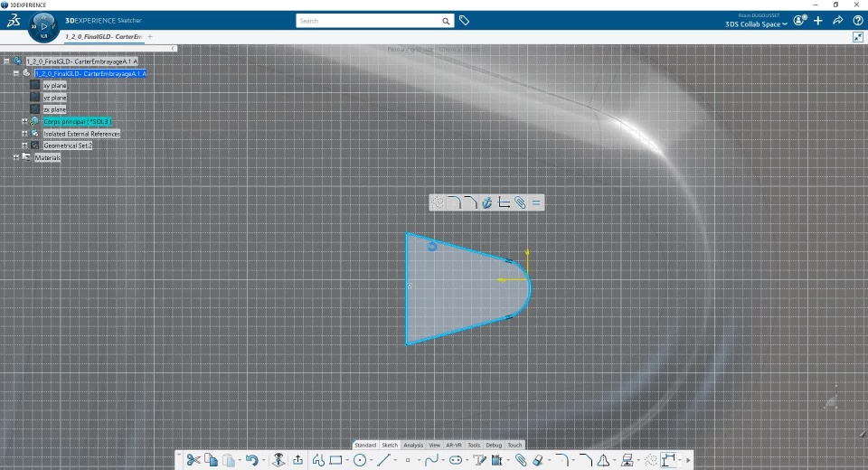Select the xy plane in tree

coord(55,86)
